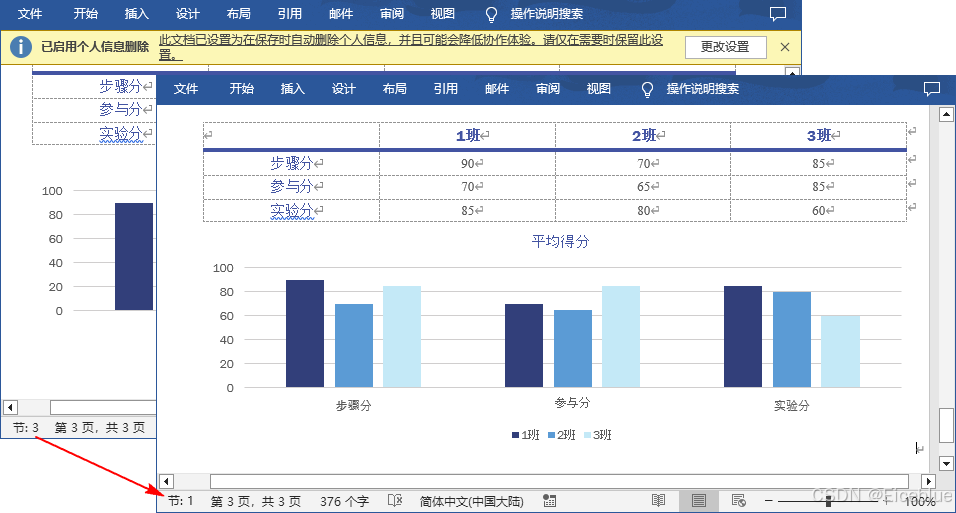Open the 引用 tab in the back window

[x=290, y=13]
